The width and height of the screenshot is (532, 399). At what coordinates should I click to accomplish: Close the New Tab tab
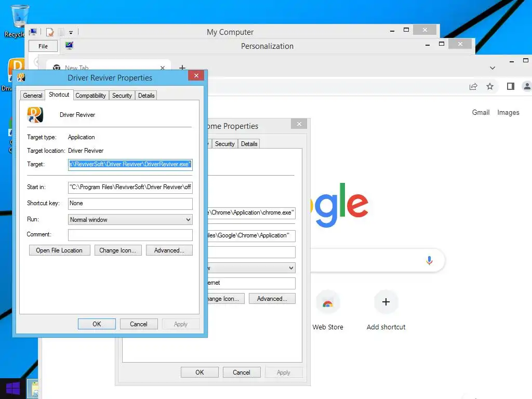(x=163, y=68)
